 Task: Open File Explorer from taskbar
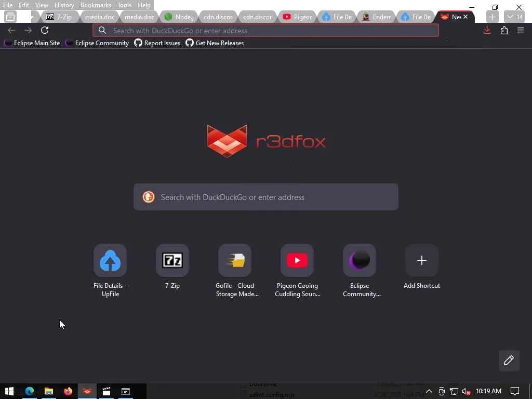tap(49, 391)
